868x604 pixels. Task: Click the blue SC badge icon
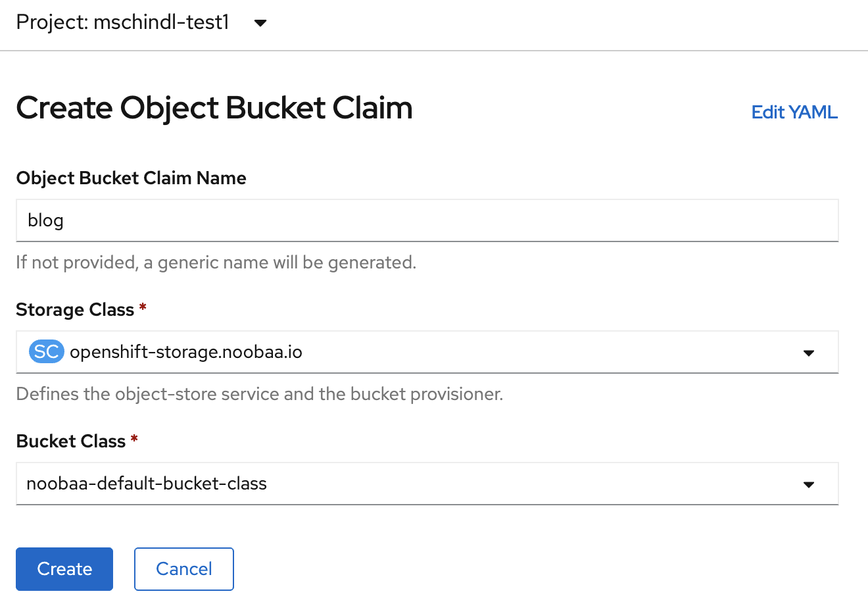point(46,352)
